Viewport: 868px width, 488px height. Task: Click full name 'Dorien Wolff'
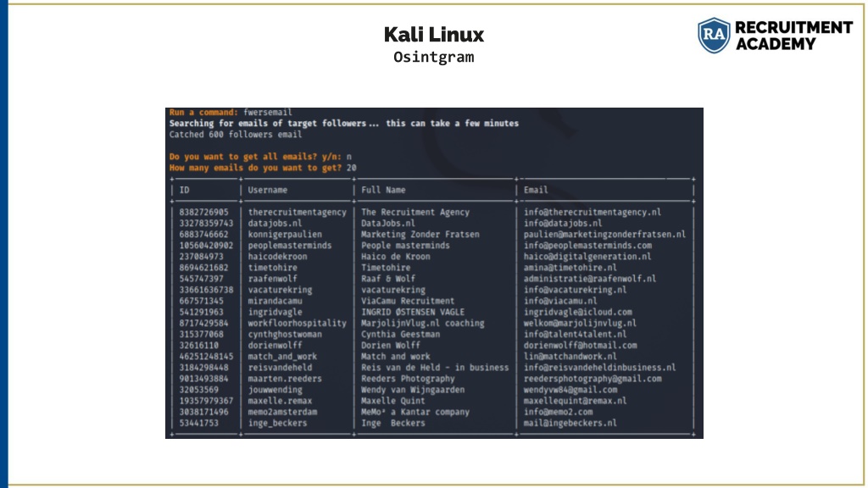390,345
